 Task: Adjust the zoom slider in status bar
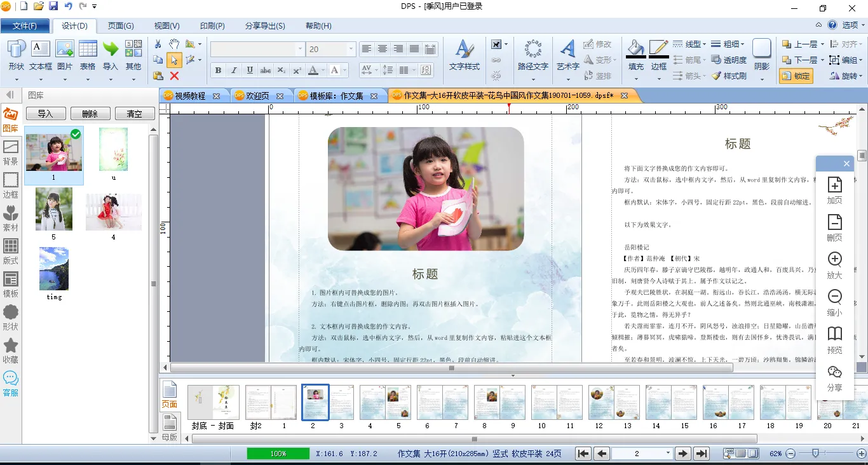815,454
